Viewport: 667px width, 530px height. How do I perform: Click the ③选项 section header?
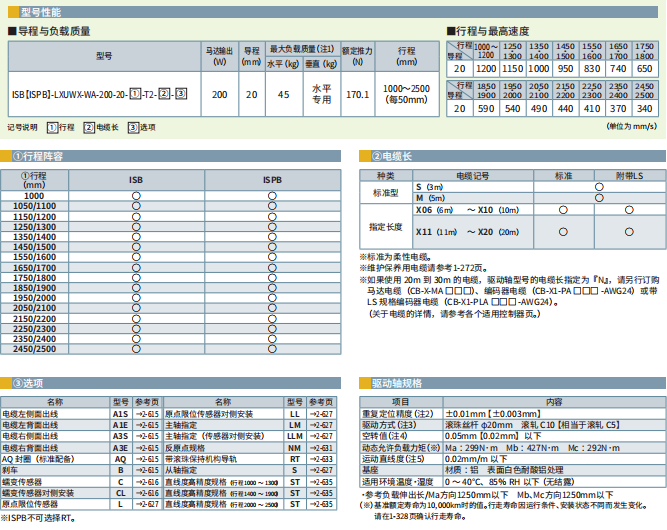pos(170,383)
